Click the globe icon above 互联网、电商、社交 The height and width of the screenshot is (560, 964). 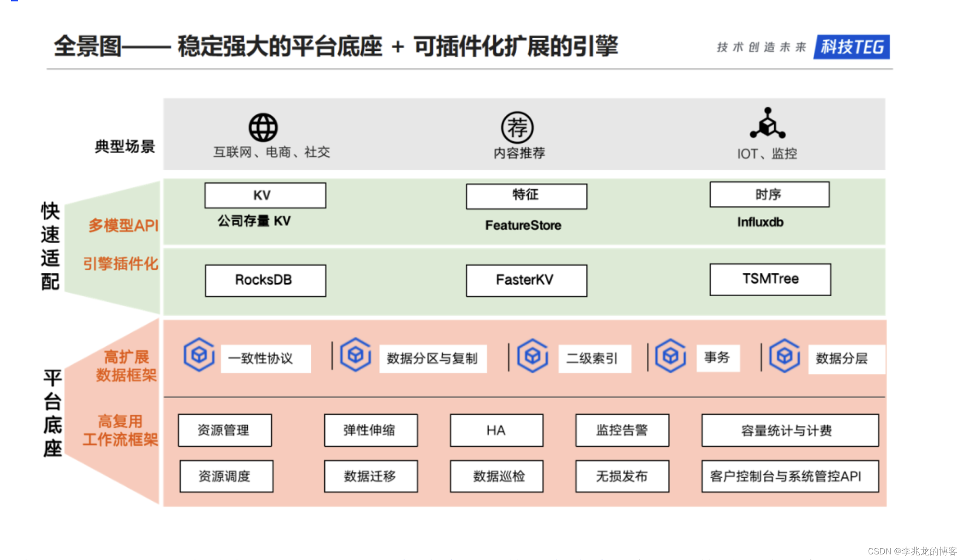pos(263,127)
